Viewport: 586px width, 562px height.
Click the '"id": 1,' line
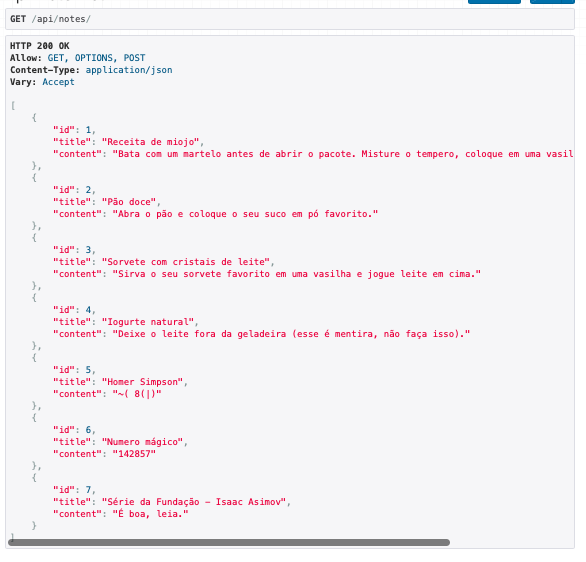[74, 130]
